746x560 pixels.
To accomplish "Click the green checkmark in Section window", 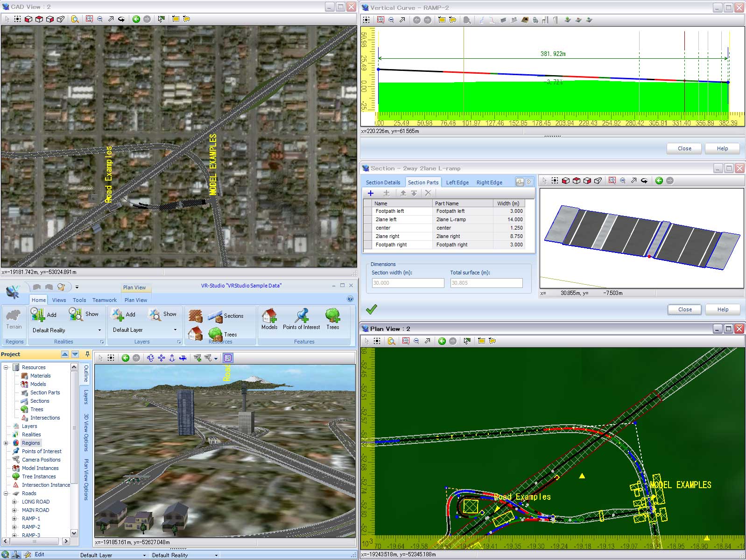I will 372,309.
